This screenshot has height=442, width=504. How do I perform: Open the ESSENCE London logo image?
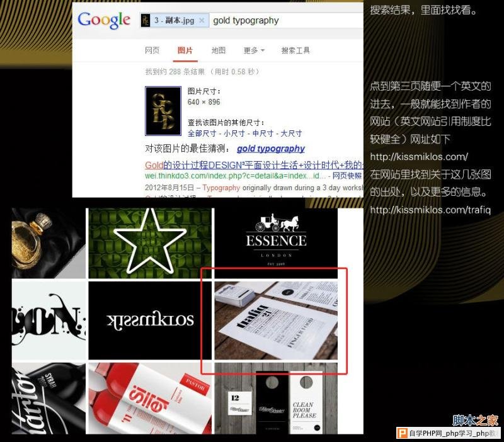(x=276, y=243)
